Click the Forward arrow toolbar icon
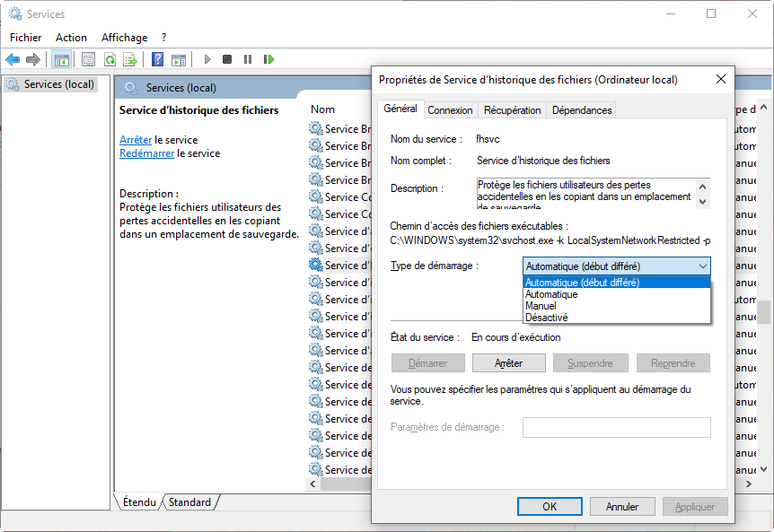 [33, 59]
